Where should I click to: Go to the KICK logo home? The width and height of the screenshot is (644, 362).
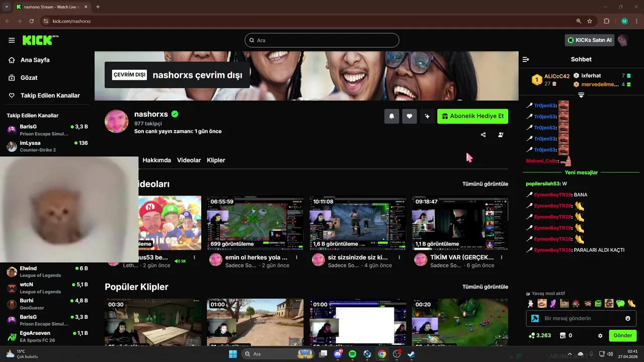coord(41,40)
